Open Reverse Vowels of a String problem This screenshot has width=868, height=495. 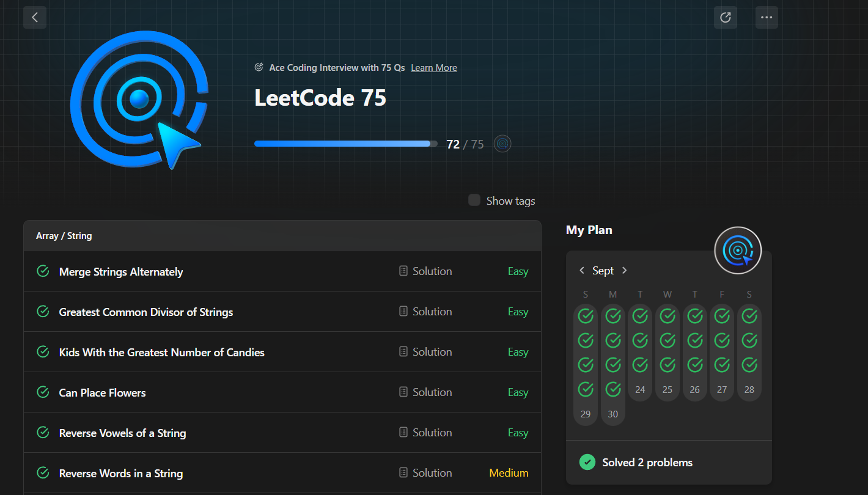[x=123, y=433]
